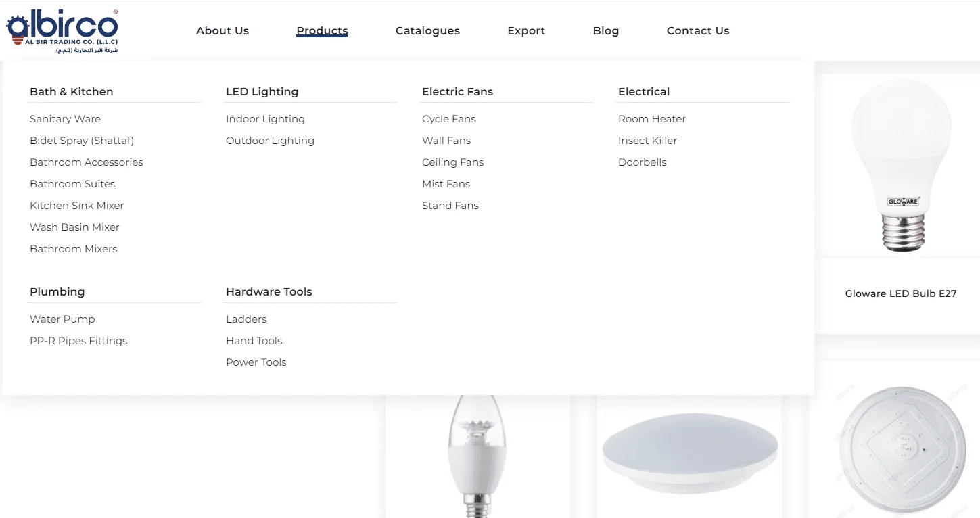Select Outdoor Lighting link
This screenshot has width=980, height=518.
pos(270,141)
